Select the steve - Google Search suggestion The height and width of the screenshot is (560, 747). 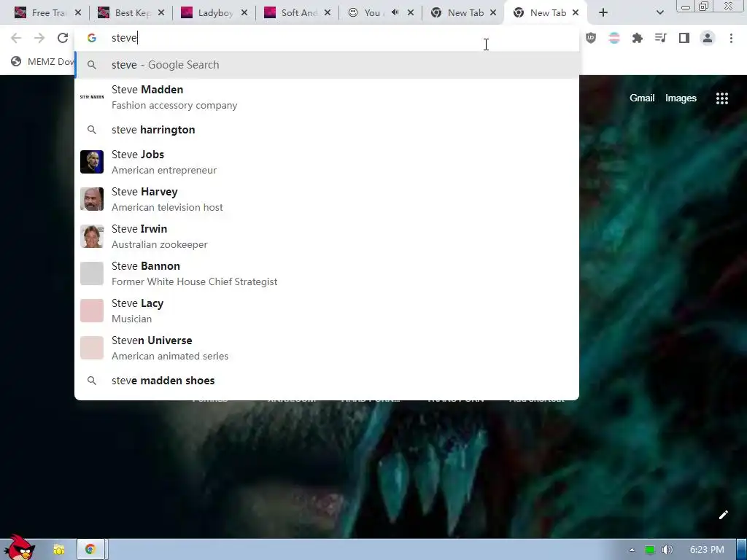point(327,65)
